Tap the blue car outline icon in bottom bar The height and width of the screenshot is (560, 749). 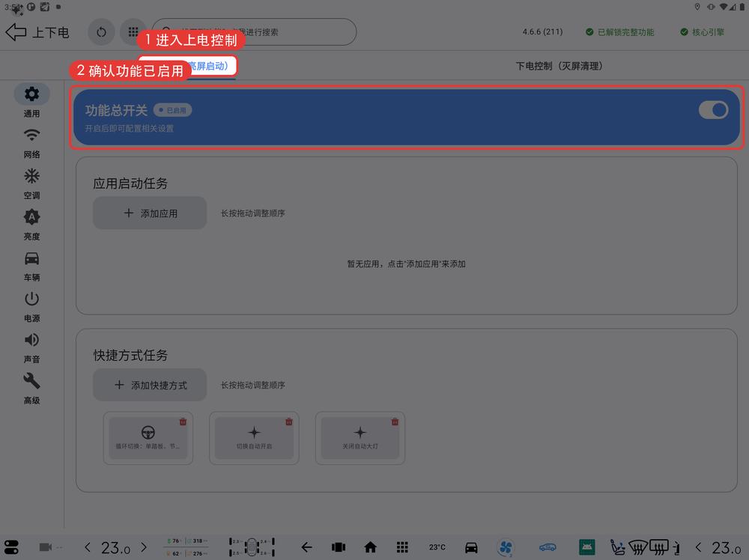[548, 547]
